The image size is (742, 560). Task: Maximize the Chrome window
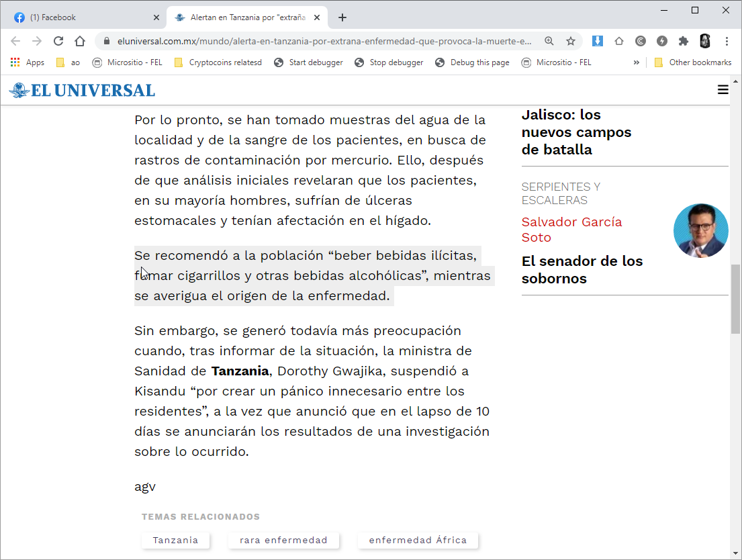695,10
